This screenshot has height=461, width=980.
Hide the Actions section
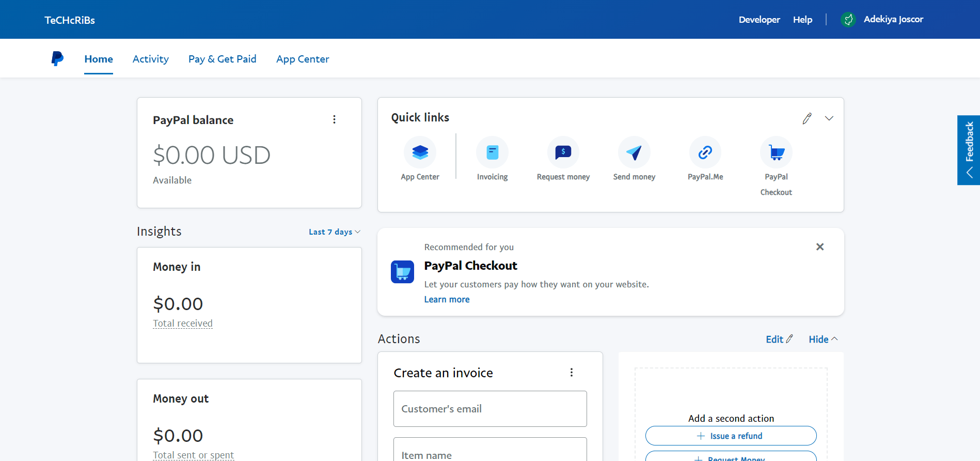pos(823,339)
